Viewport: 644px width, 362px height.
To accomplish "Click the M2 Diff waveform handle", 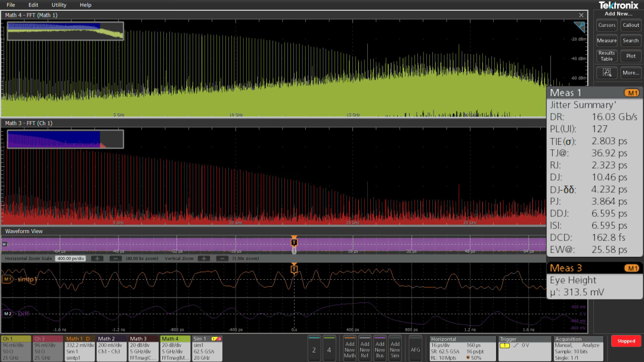I will (8, 313).
